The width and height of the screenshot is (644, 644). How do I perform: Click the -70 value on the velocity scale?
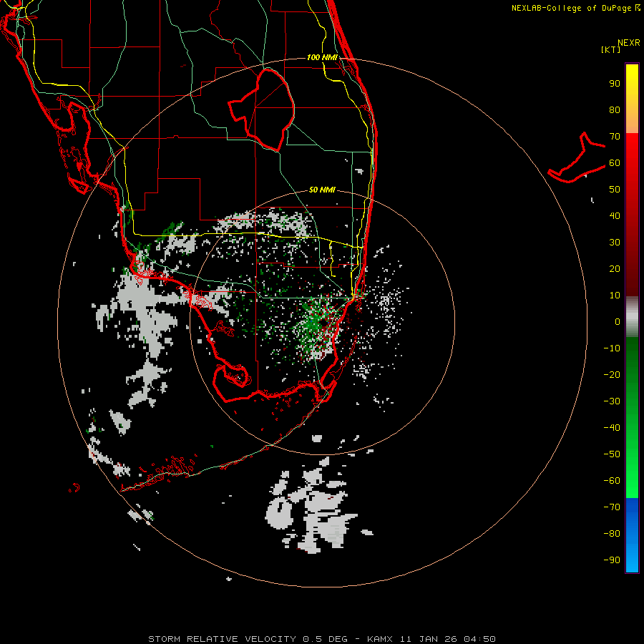612,507
